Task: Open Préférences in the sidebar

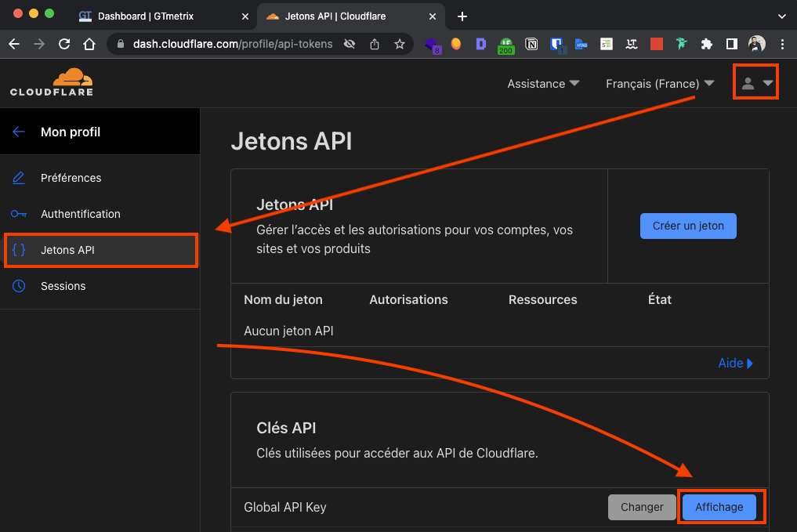Action: pyautogui.click(x=100, y=178)
